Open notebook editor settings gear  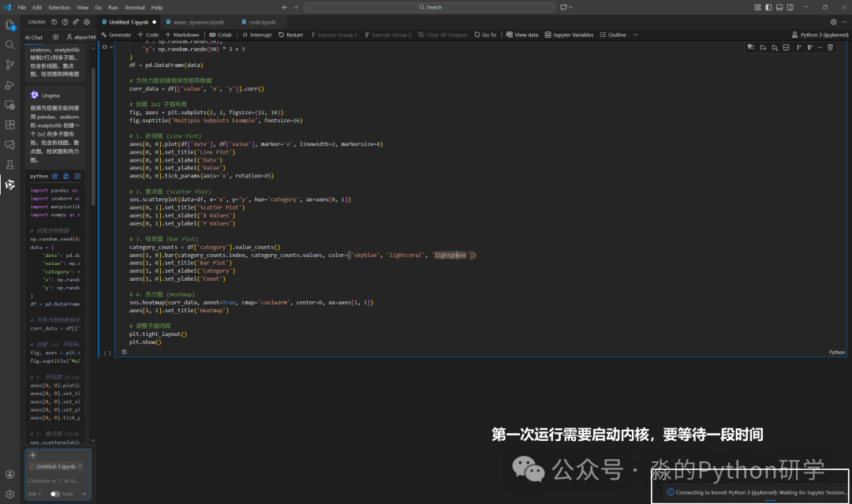833,22
